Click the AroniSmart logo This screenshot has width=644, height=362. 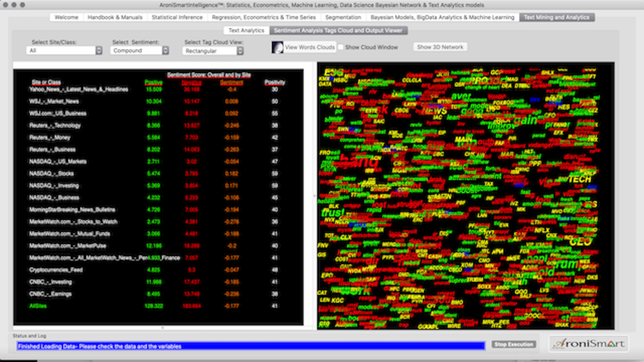tap(588, 344)
